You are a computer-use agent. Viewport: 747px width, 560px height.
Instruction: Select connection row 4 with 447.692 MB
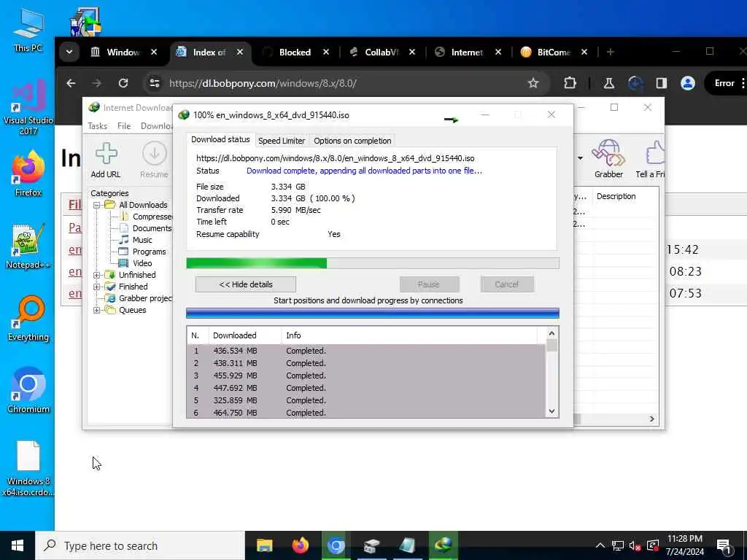(x=366, y=388)
